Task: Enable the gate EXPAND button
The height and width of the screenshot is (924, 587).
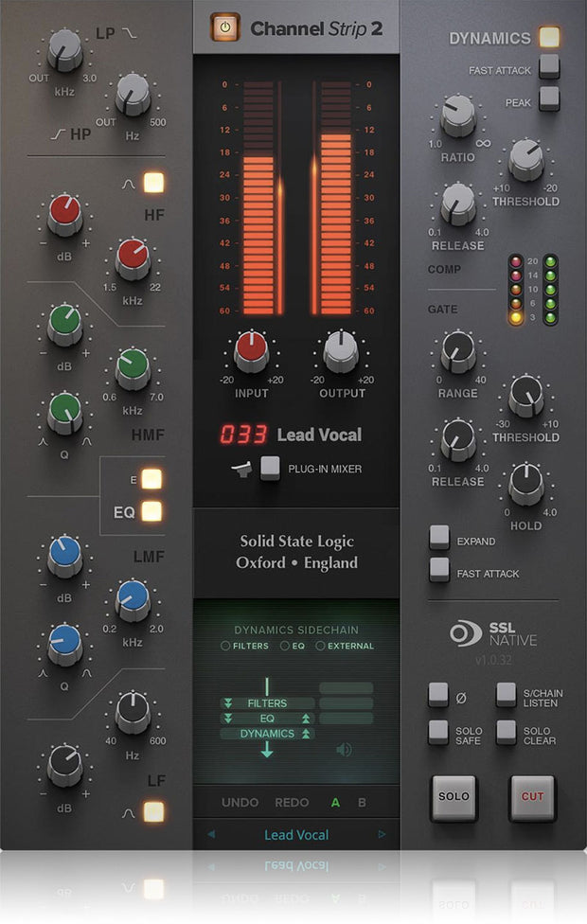Action: 439,537
